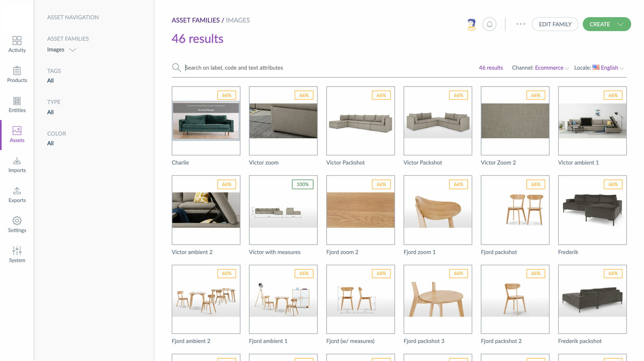The width and height of the screenshot is (644, 361).
Task: Click the 66% badge on Charlie
Action: click(227, 95)
